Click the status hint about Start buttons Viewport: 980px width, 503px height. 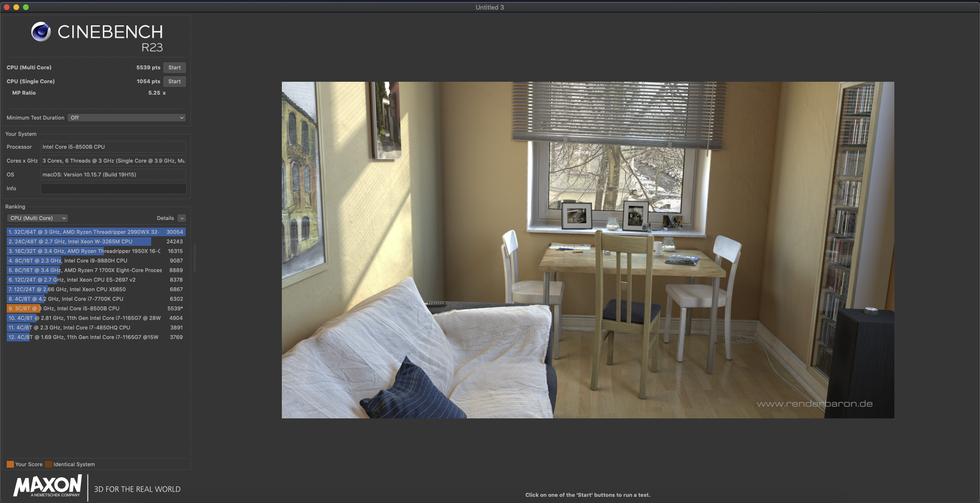coord(588,495)
